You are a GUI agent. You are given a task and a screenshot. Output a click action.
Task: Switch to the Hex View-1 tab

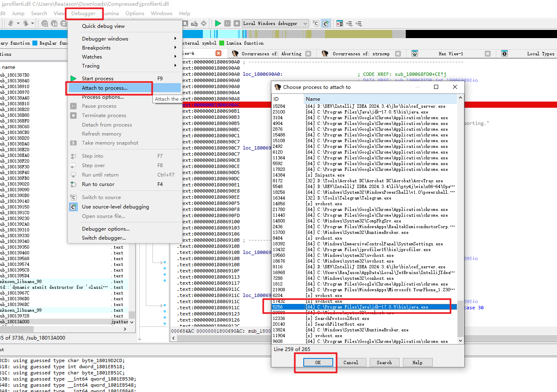[451, 54]
